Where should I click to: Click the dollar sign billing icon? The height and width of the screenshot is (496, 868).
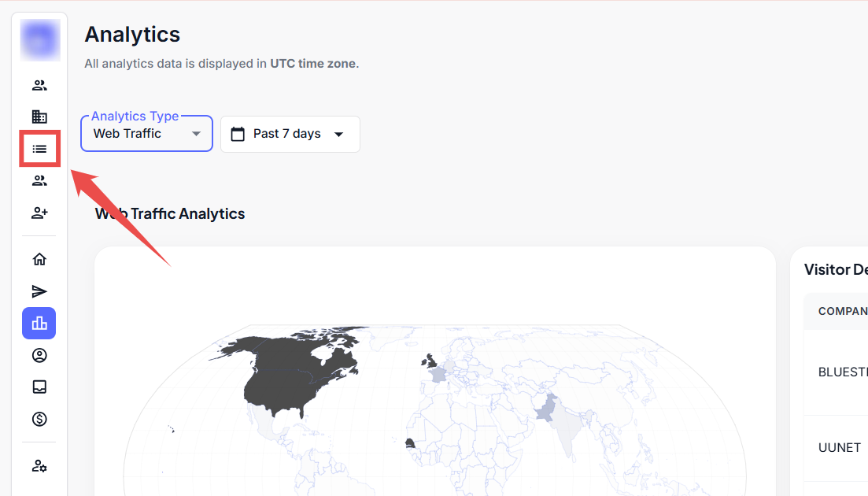pyautogui.click(x=39, y=419)
